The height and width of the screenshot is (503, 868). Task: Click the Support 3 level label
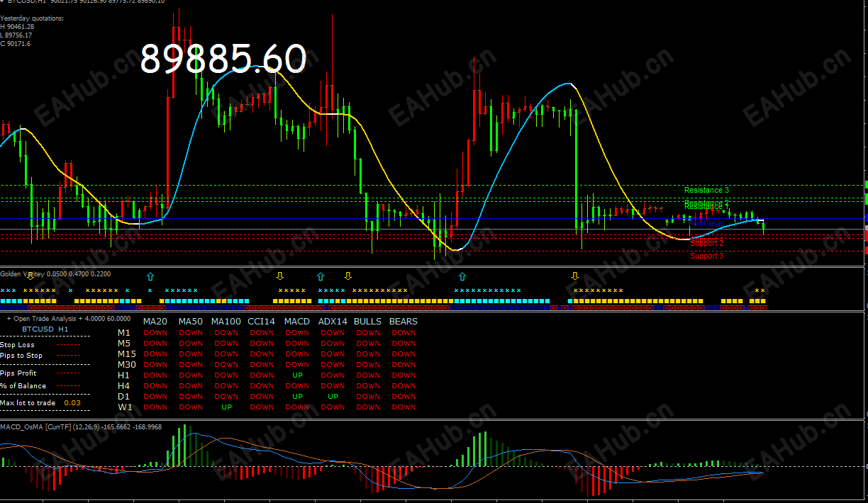pyautogui.click(x=707, y=256)
